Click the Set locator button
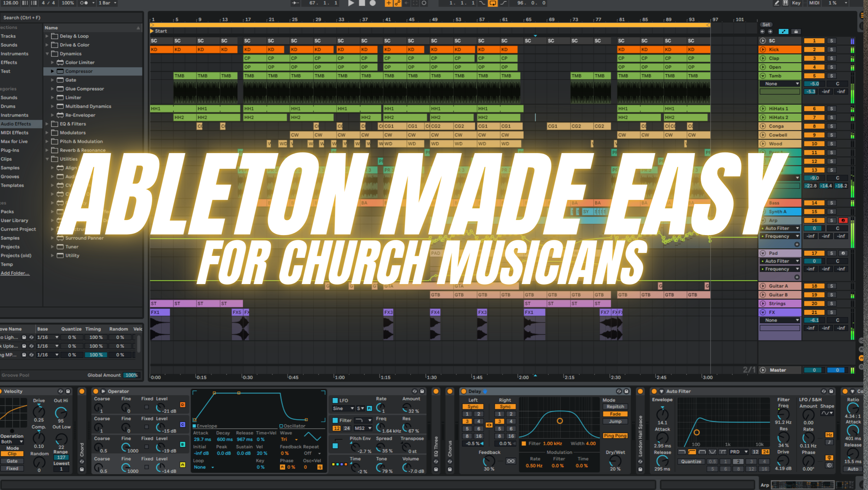 click(x=766, y=25)
